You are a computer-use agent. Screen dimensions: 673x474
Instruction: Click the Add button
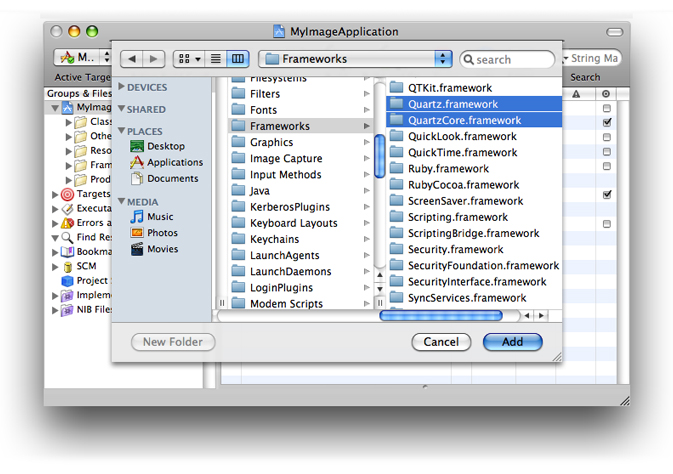coord(512,342)
